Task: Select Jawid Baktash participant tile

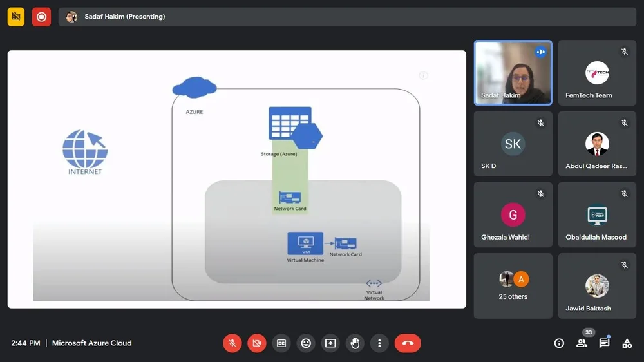Action: [597, 286]
